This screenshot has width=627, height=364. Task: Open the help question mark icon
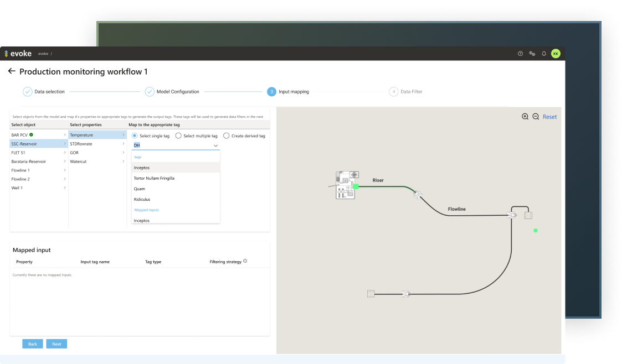pos(520,54)
